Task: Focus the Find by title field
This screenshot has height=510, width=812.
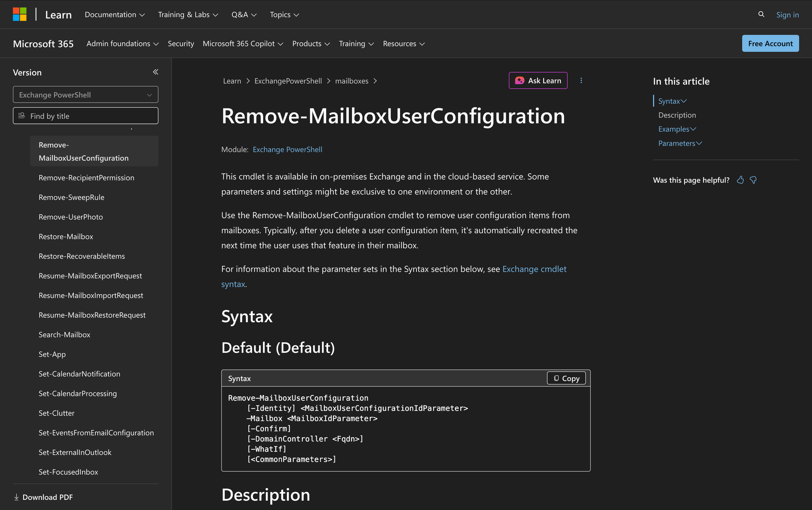Action: point(86,116)
